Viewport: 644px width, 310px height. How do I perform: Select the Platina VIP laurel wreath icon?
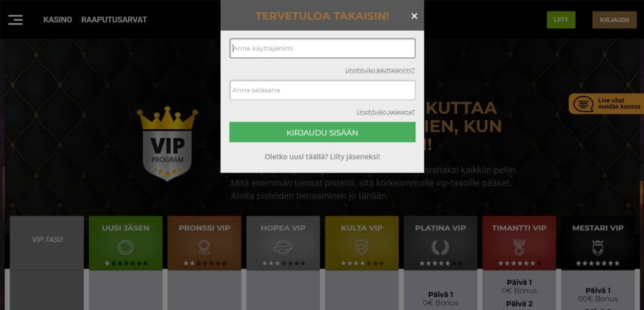(440, 248)
